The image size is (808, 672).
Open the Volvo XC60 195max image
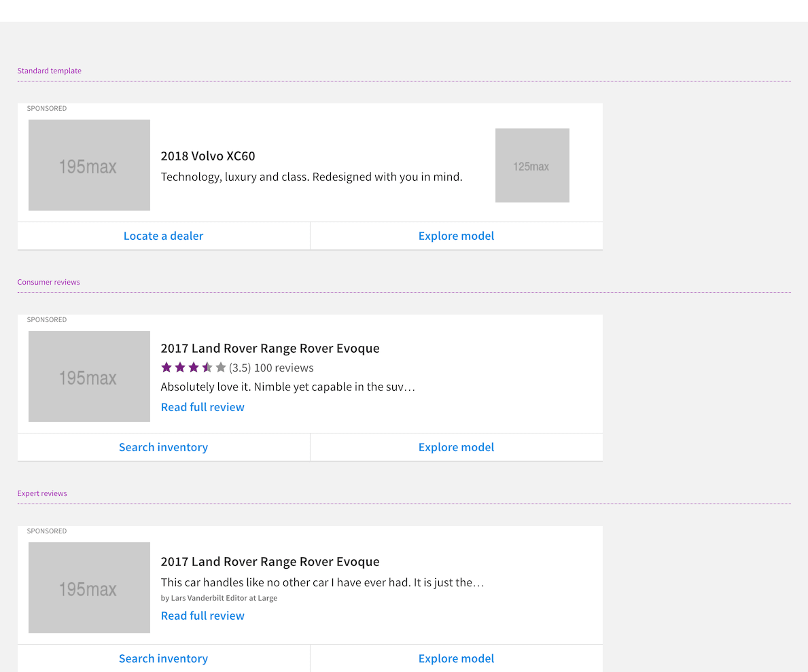coord(89,165)
